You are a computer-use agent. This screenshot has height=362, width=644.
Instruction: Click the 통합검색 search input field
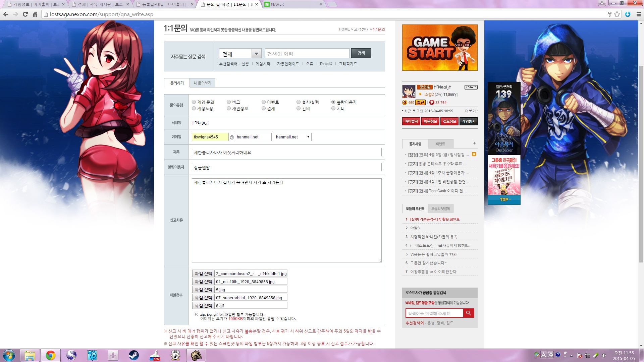pyautogui.click(x=434, y=313)
